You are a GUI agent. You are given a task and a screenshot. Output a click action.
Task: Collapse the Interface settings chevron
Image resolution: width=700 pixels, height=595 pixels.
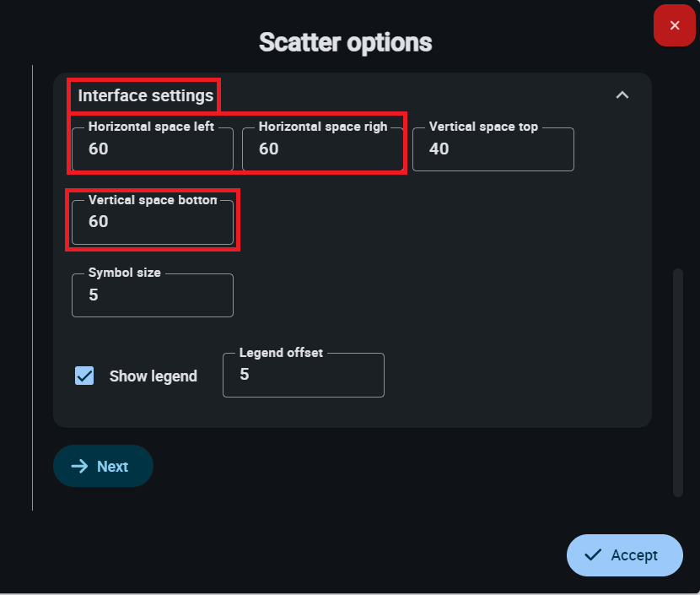point(622,95)
